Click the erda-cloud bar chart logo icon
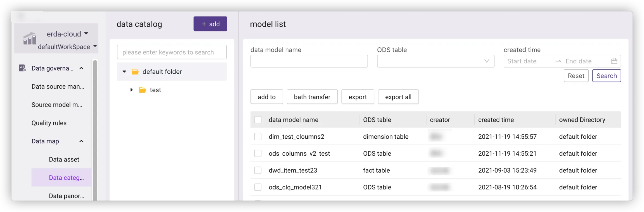This screenshot has height=212, width=644. (30, 39)
